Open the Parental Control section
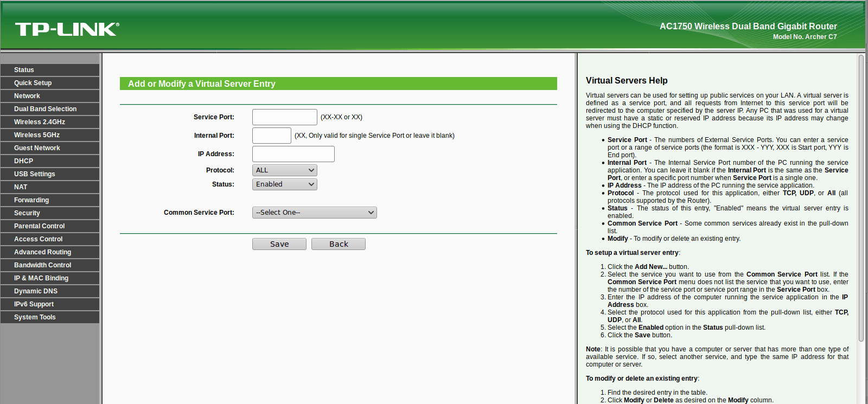This screenshot has width=868, height=404. point(50,226)
